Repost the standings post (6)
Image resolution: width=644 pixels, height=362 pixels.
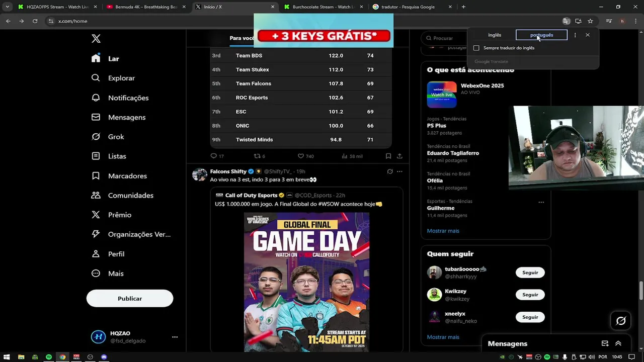(x=259, y=156)
